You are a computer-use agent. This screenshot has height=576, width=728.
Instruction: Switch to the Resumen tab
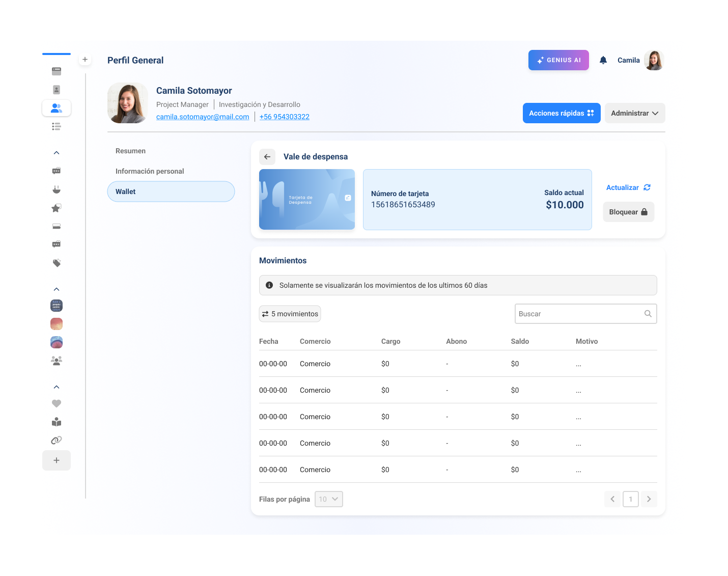[x=130, y=151]
